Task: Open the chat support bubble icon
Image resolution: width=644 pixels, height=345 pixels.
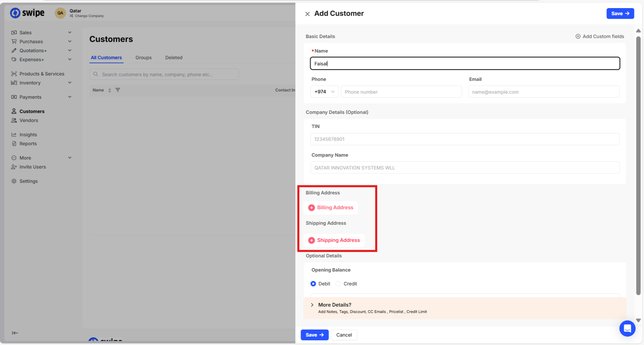Action: [x=627, y=328]
